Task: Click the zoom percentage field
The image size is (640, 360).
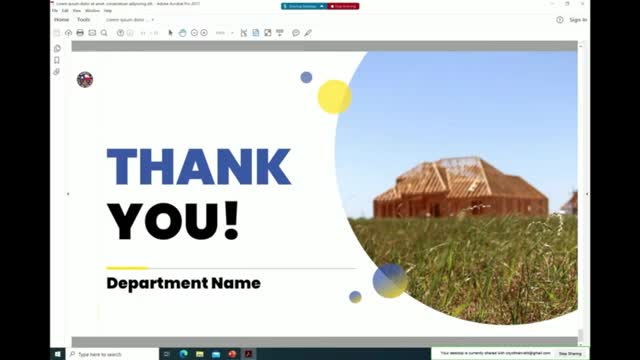Action: 220,33
